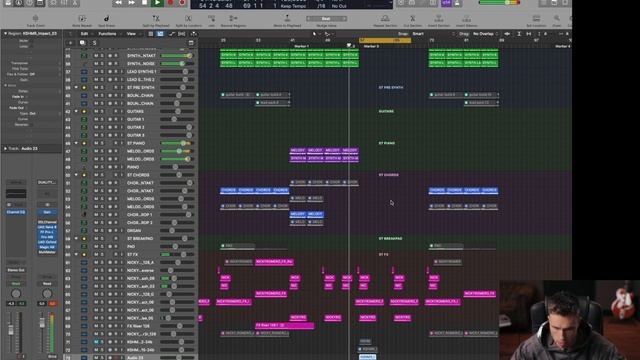Toggle the Toolbar visibility icon

click(40, 3)
